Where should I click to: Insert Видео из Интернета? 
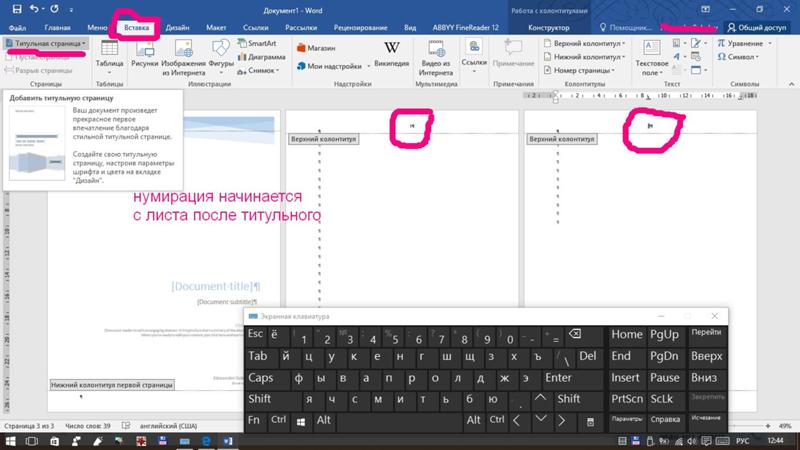(x=436, y=57)
